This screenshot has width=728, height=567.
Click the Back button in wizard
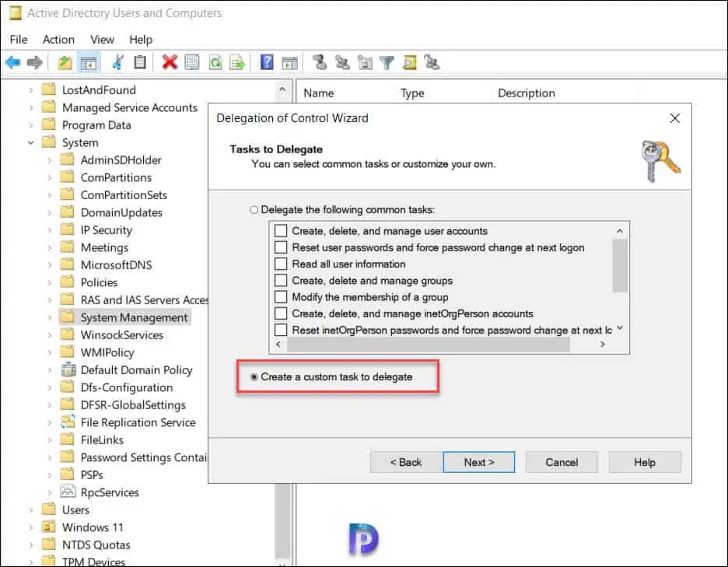(x=406, y=462)
